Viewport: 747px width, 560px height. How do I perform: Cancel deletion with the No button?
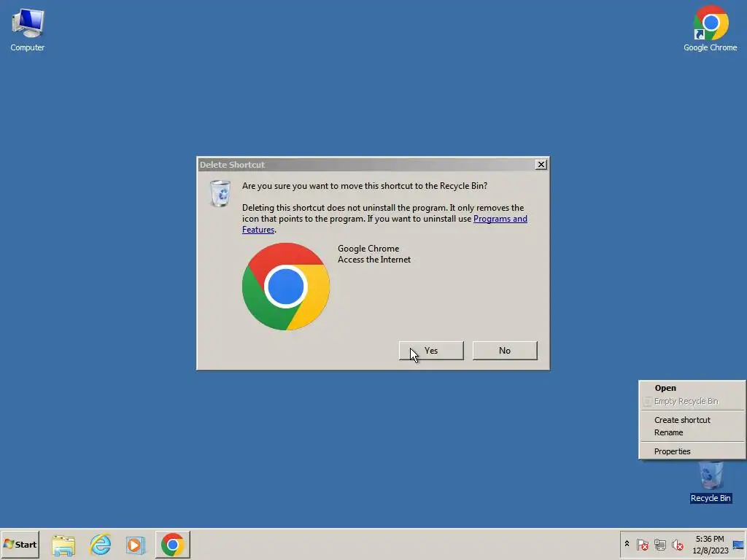[x=505, y=351]
